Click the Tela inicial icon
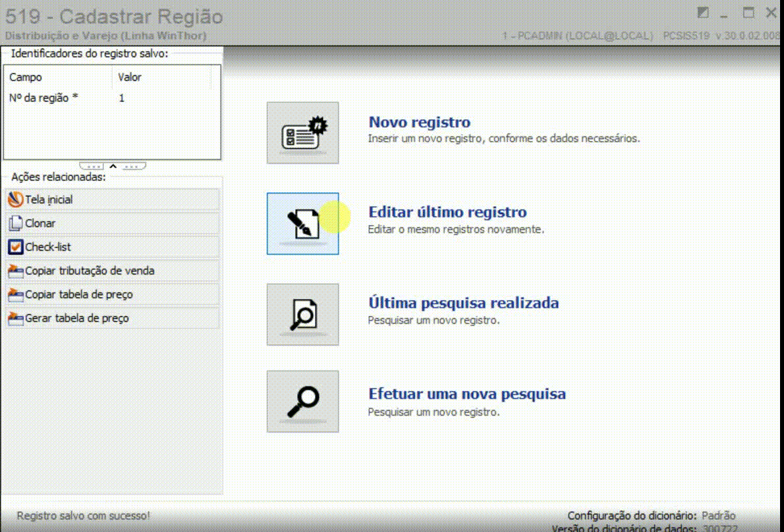The width and height of the screenshot is (784, 532). coord(16,199)
